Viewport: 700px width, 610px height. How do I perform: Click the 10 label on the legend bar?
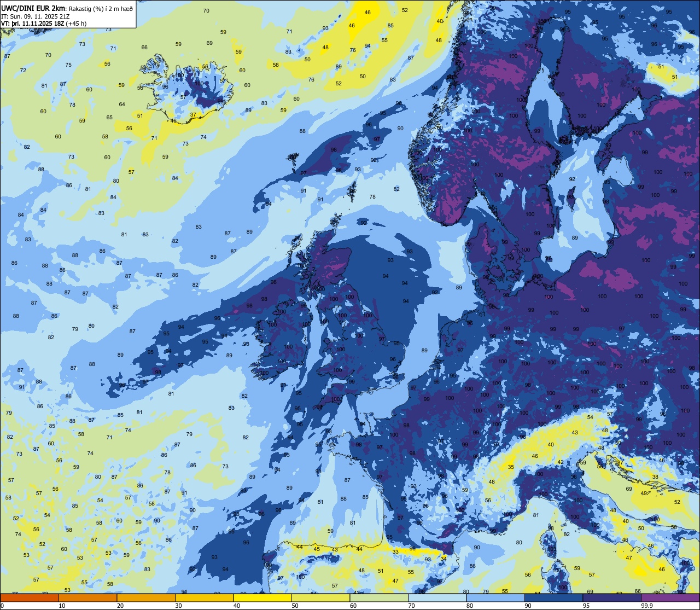[x=62, y=606]
